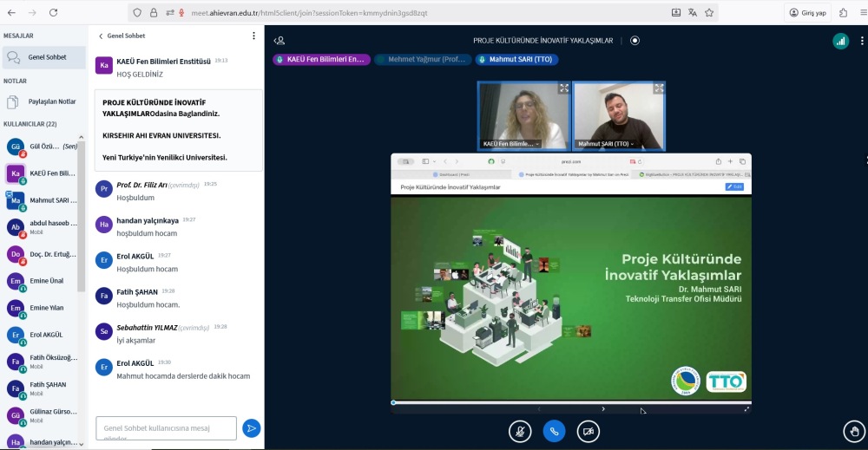Send the chat message with arrow button
The image size is (868, 450).
tap(251, 428)
